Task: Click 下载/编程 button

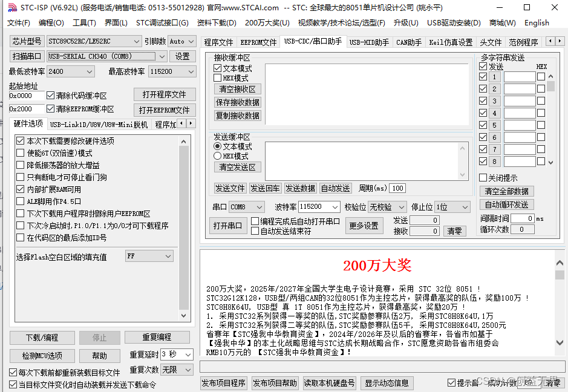Action: pos(42,338)
